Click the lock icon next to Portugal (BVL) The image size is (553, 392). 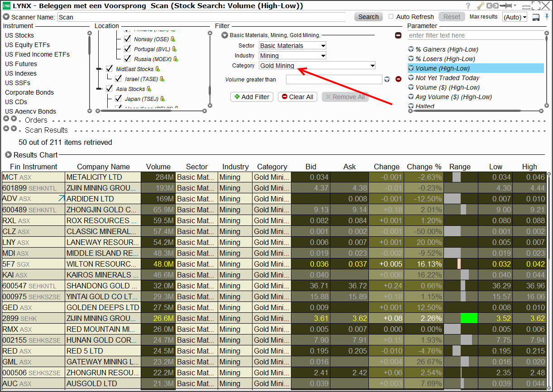174,49
